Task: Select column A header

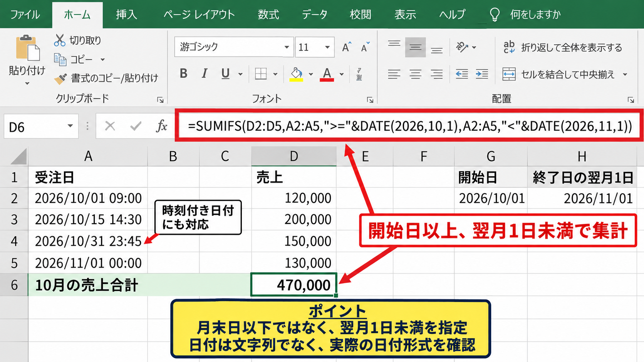Action: tap(88, 156)
